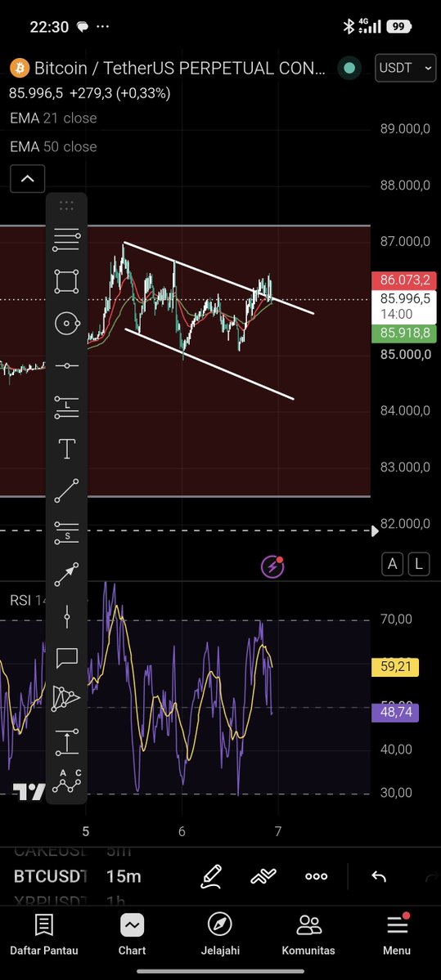The image size is (441, 980).
Task: Select the Rectangle drawing tool
Action: click(67, 282)
